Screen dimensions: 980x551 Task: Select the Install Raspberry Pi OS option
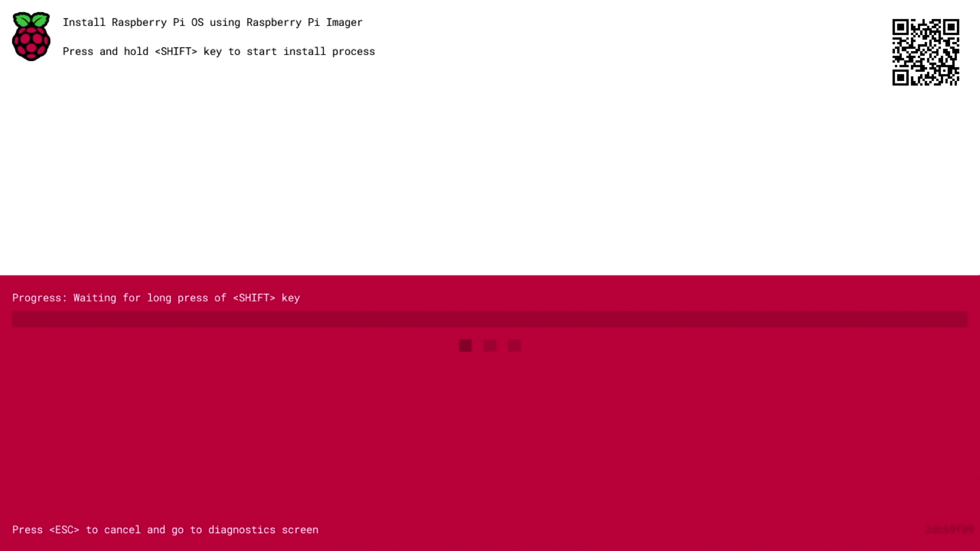point(213,21)
